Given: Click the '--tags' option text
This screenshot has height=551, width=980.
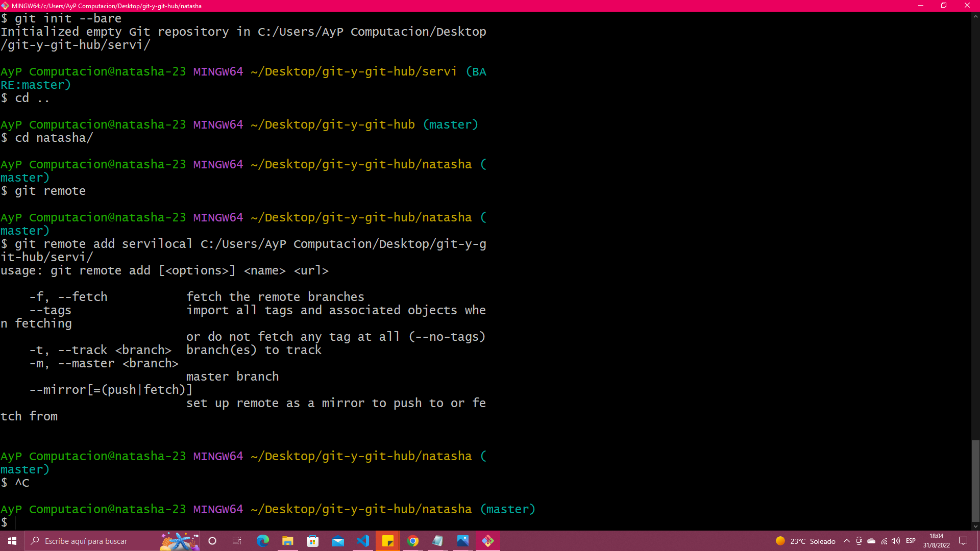Looking at the screenshot, I should 51,310.
